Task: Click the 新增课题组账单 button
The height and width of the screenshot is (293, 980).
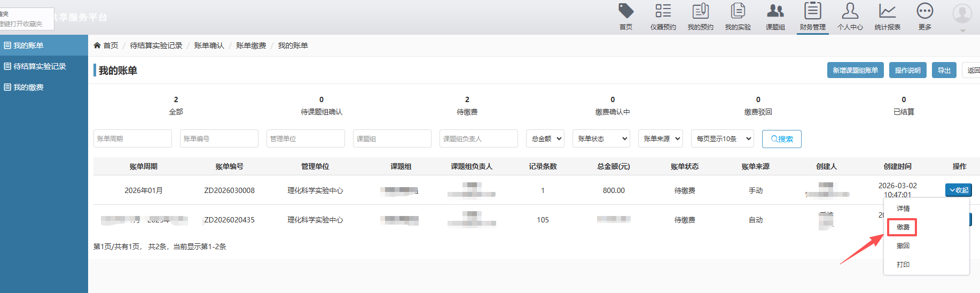Action: point(855,71)
